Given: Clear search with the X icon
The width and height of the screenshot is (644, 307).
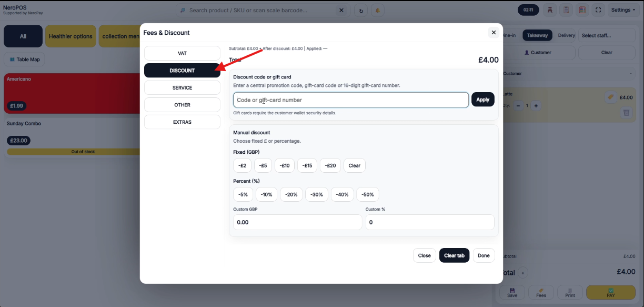Looking at the screenshot, I should point(341,10).
